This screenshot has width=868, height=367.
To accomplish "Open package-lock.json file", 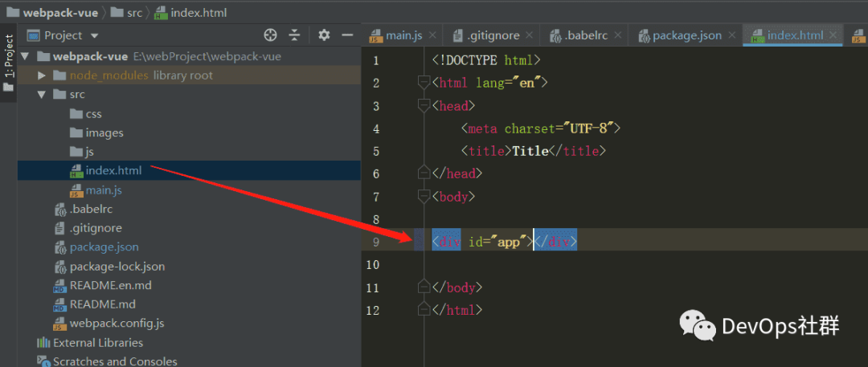I will click(x=109, y=267).
